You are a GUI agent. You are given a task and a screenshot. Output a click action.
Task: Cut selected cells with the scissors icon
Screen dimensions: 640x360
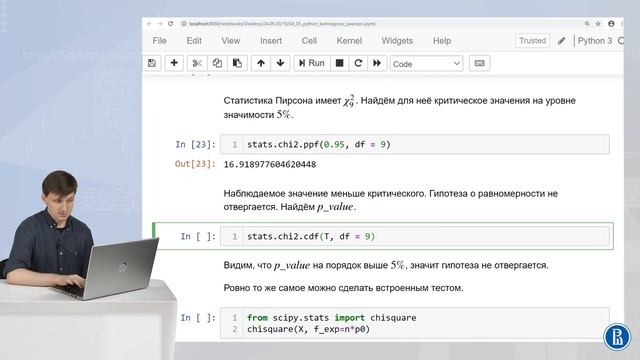point(197,63)
